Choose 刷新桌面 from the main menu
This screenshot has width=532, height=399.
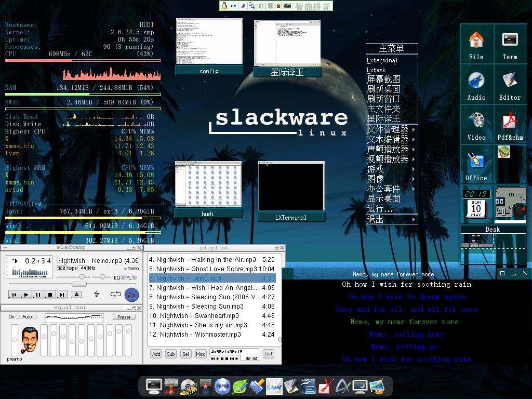(392, 89)
